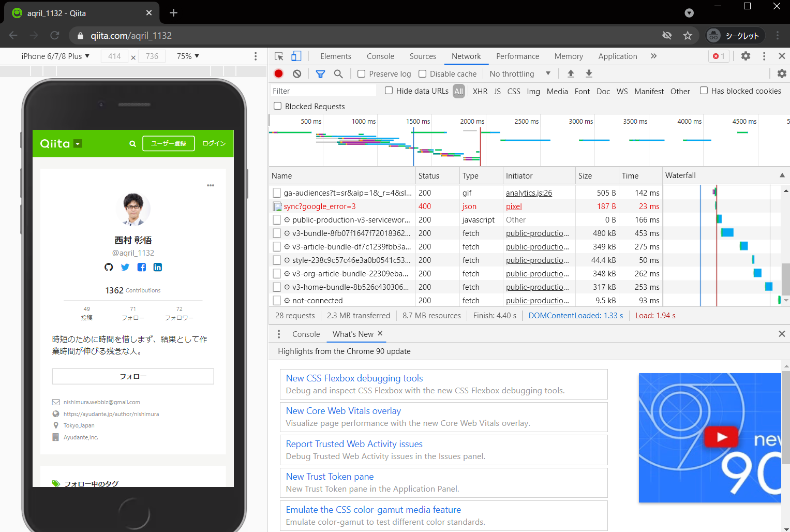This screenshot has height=532, width=790.
Task: Click the network filter text field
Action: [323, 91]
